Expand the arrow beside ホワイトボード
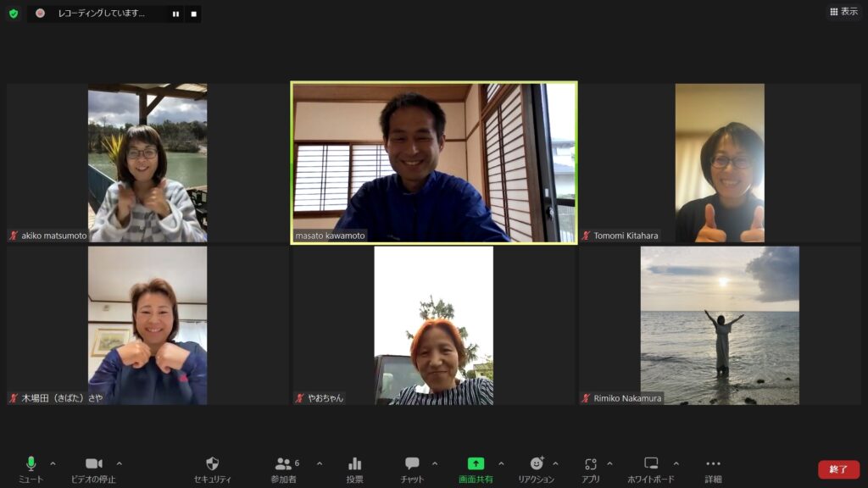 pyautogui.click(x=676, y=463)
